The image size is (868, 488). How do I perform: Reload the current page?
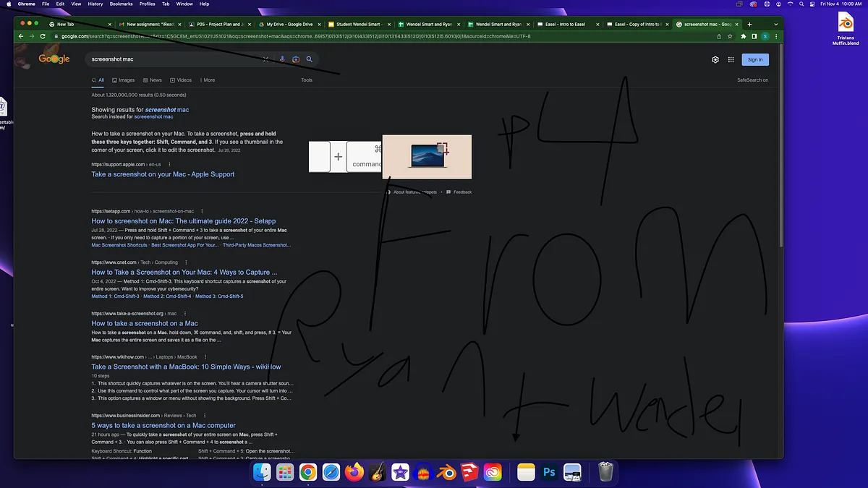click(43, 36)
